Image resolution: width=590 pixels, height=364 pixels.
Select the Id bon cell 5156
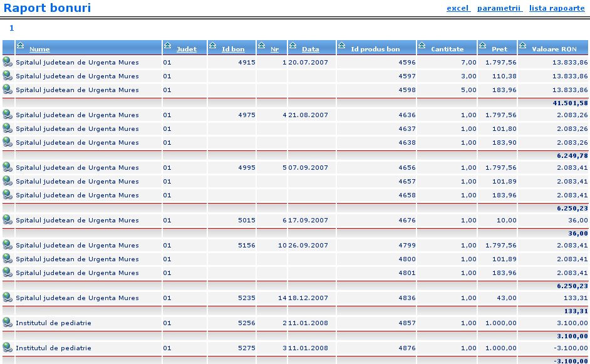(x=247, y=246)
